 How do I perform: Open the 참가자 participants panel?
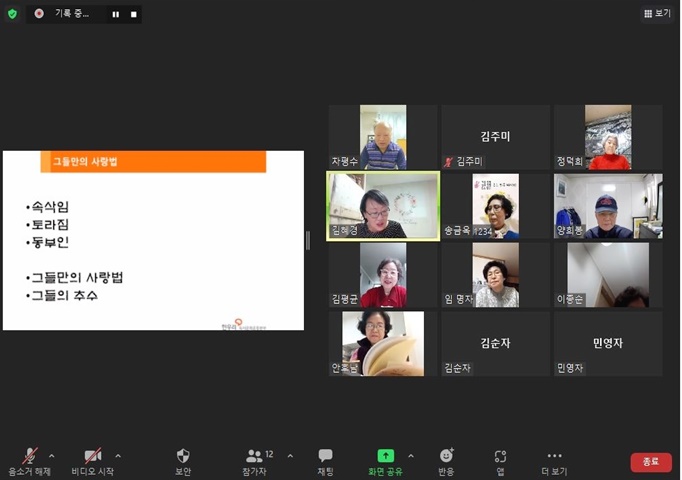tap(254, 461)
